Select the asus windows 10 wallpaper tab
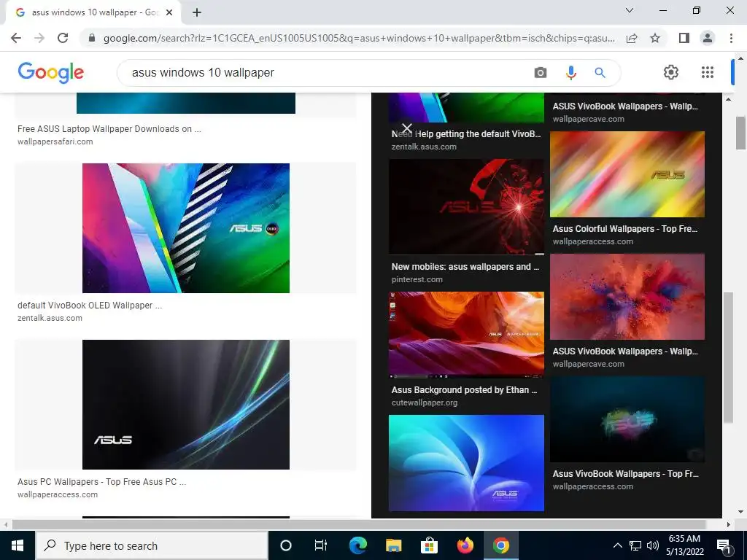Viewport: 747px width, 560px height. tap(93, 12)
